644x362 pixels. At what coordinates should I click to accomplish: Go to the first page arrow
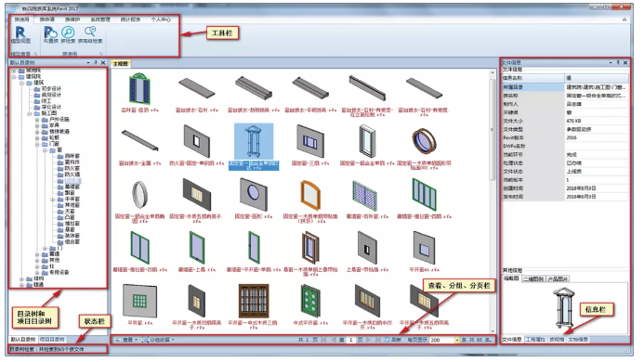[323, 340]
